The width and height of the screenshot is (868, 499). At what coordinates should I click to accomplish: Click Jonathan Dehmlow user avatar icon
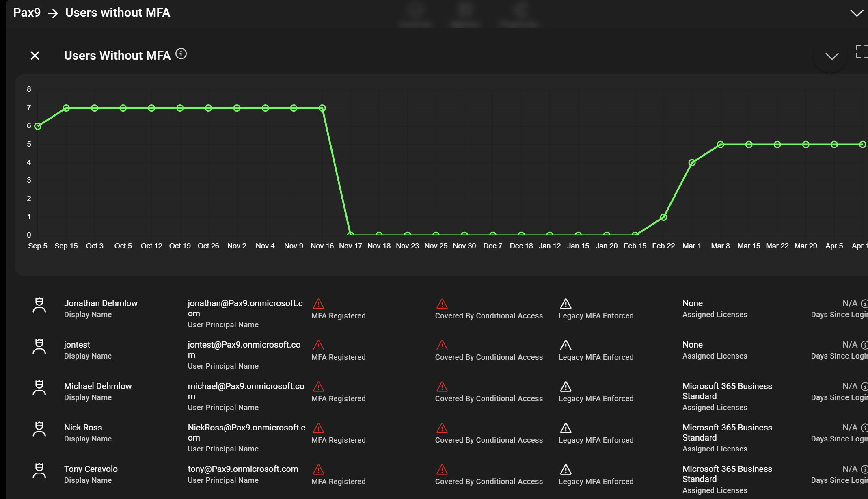point(39,305)
